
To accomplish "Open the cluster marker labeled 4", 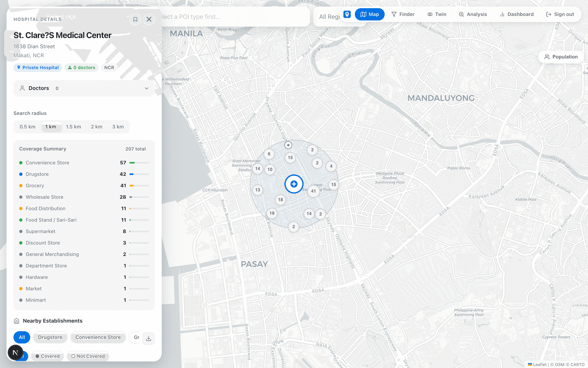I will click(331, 166).
